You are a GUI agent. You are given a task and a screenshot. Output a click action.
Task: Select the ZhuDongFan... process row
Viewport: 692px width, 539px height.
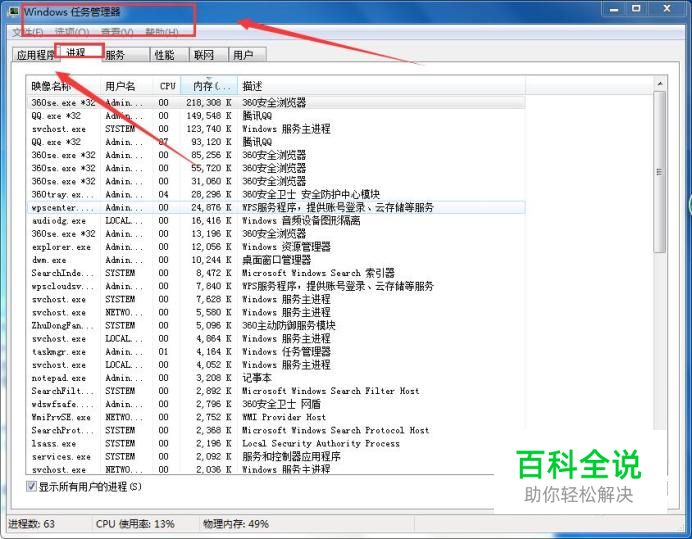pos(276,325)
